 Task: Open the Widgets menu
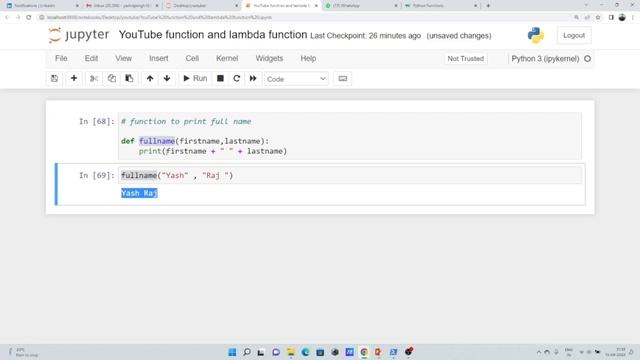coord(269,58)
